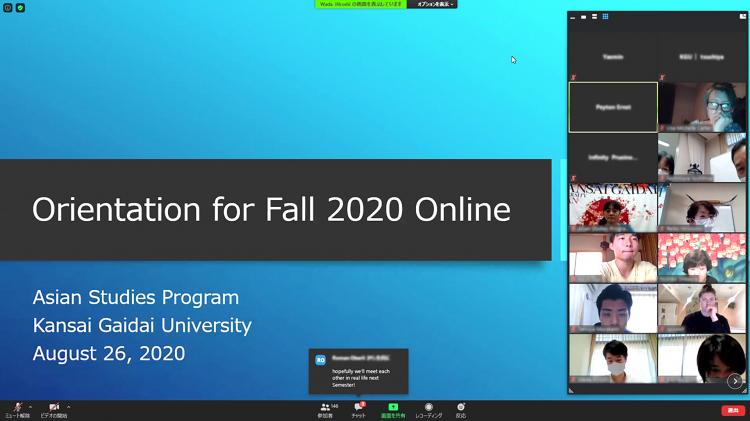Click the green screen sharing notification bar

[x=361, y=4]
